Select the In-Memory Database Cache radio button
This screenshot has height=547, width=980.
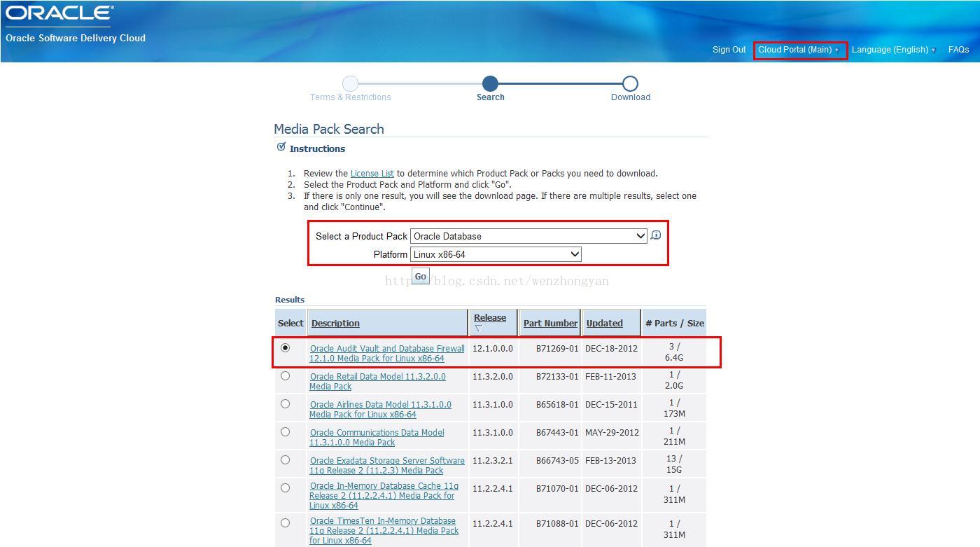[285, 487]
